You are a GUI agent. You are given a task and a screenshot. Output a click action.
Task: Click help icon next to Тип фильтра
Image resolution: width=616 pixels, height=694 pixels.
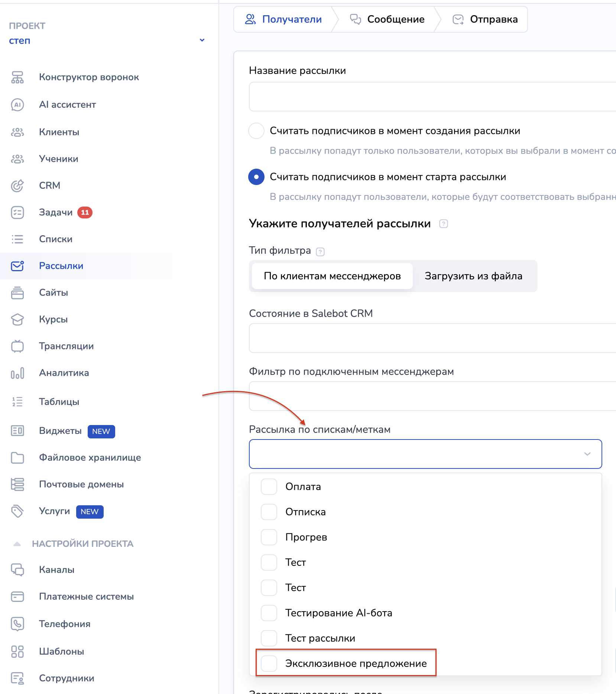click(x=320, y=252)
